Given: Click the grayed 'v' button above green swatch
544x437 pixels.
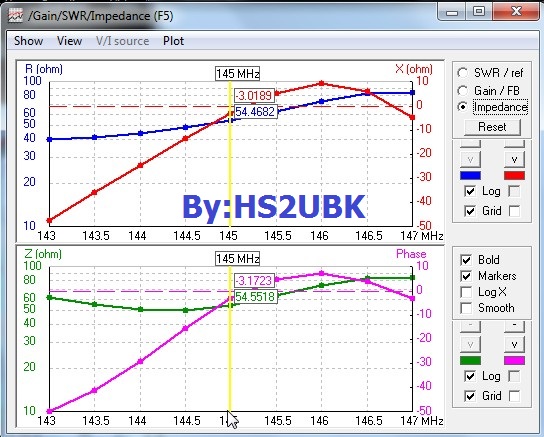Looking at the screenshot, I should 470,344.
